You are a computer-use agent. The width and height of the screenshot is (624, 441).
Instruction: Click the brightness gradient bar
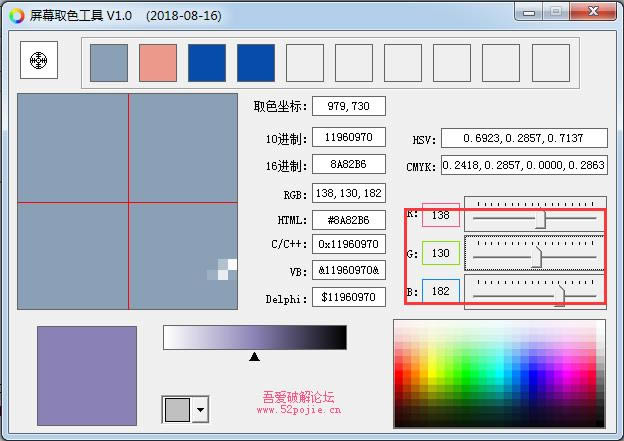pyautogui.click(x=255, y=338)
